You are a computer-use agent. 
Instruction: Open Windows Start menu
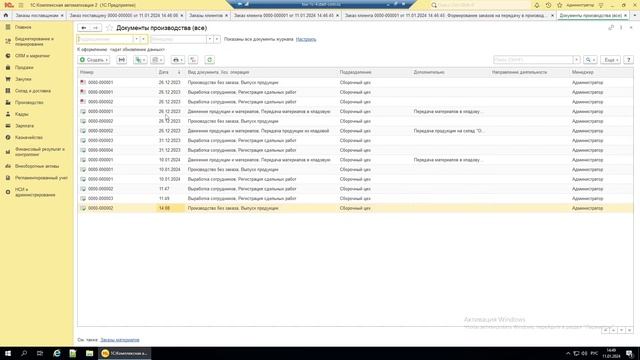coord(7,353)
